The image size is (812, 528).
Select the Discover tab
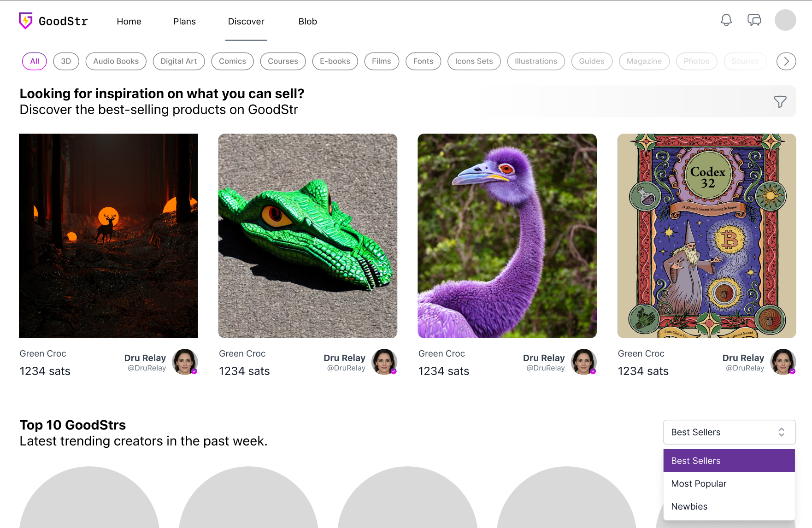click(246, 22)
